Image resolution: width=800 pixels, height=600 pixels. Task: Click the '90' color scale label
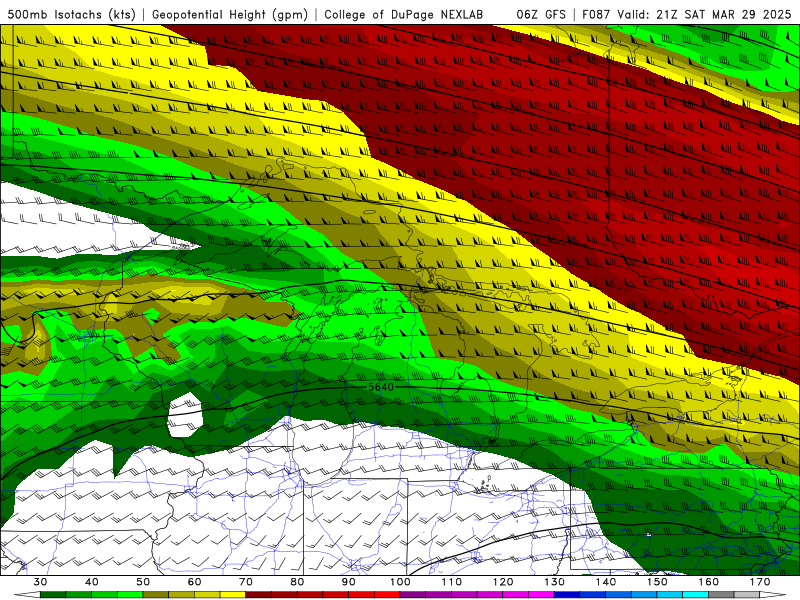point(349,582)
